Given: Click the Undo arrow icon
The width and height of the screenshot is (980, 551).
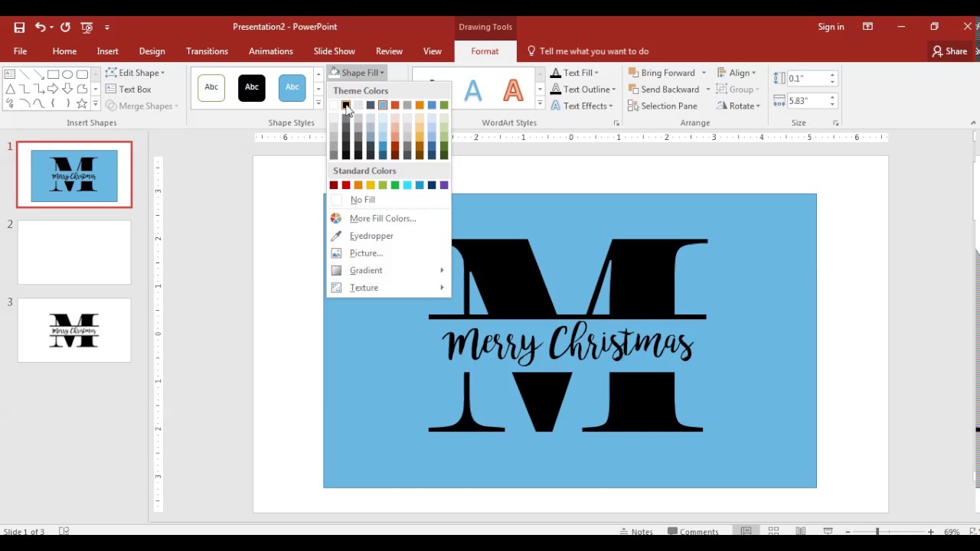Looking at the screenshot, I should click(40, 27).
